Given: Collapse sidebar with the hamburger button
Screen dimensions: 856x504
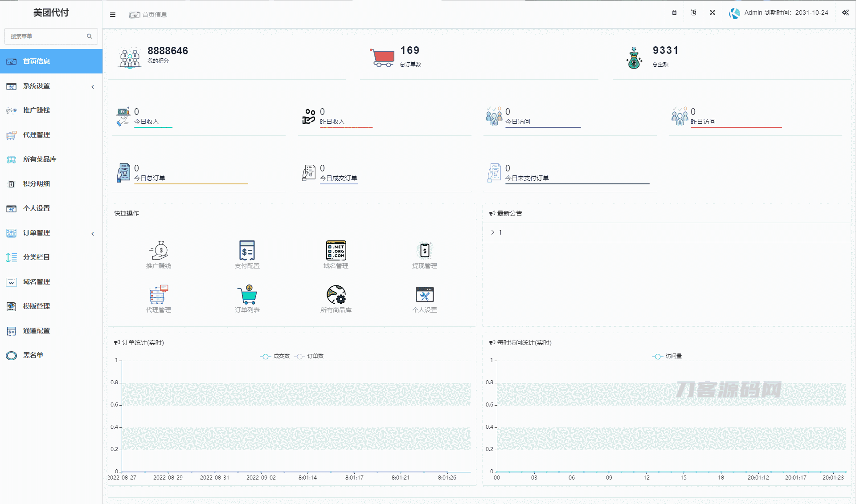Looking at the screenshot, I should coord(113,15).
